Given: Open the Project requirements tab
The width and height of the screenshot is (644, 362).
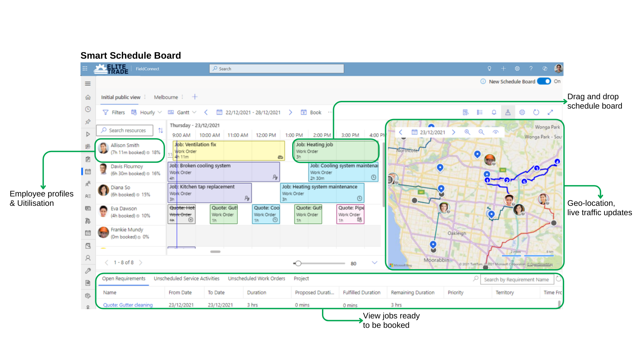Looking at the screenshot, I should [301, 279].
